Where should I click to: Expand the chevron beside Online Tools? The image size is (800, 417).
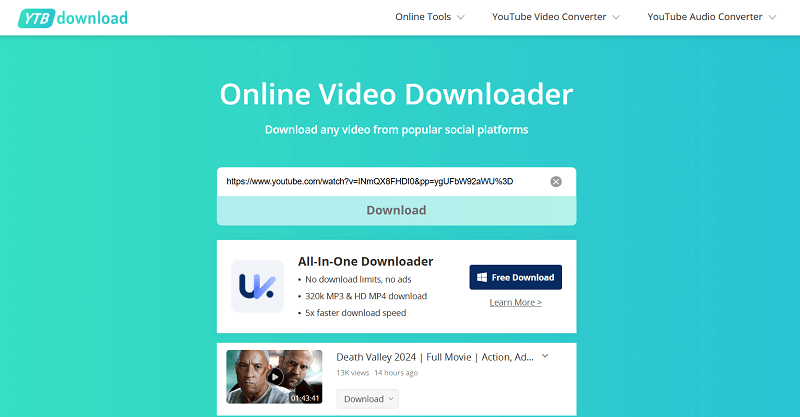tap(461, 17)
